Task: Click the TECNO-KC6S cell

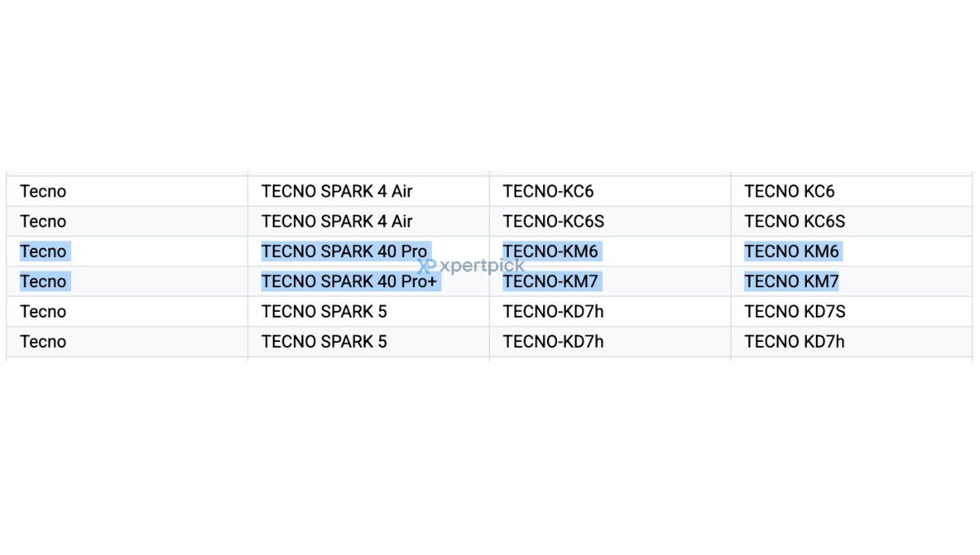Action: click(610, 221)
